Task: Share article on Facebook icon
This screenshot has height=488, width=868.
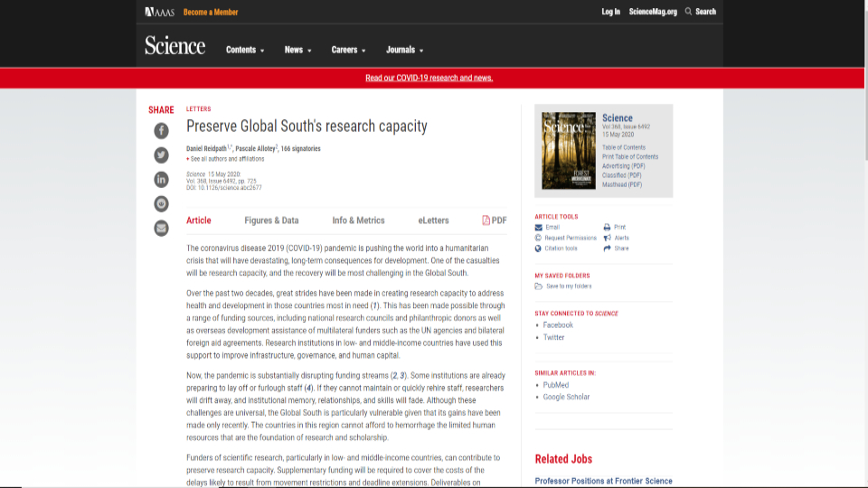Action: coord(161,130)
